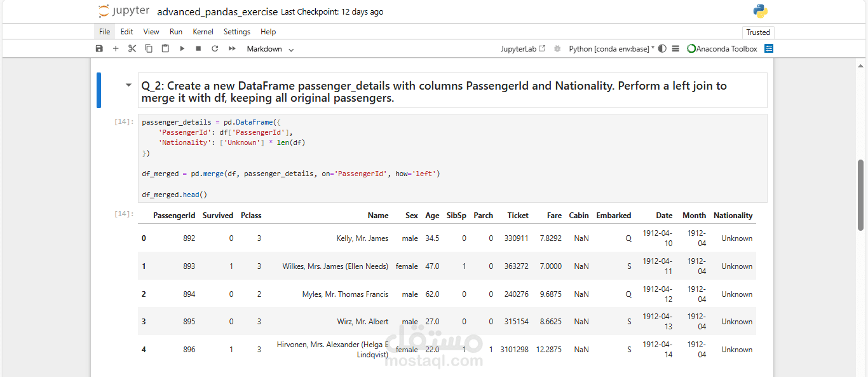
Task: Insert a cell below with plus icon
Action: [116, 49]
